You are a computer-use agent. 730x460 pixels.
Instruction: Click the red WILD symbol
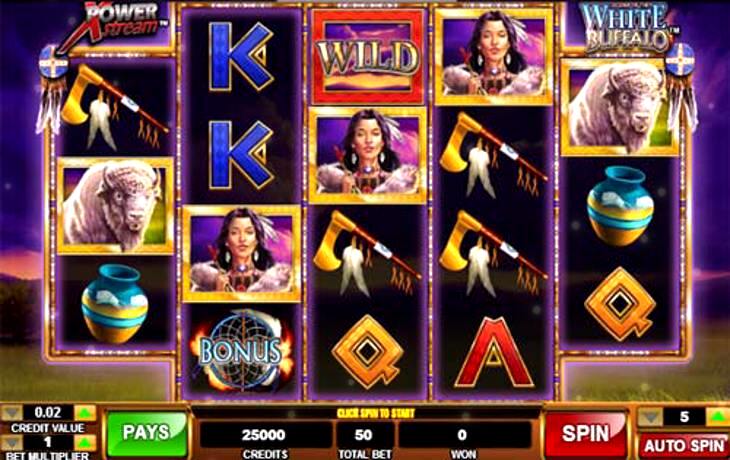pyautogui.click(x=368, y=57)
